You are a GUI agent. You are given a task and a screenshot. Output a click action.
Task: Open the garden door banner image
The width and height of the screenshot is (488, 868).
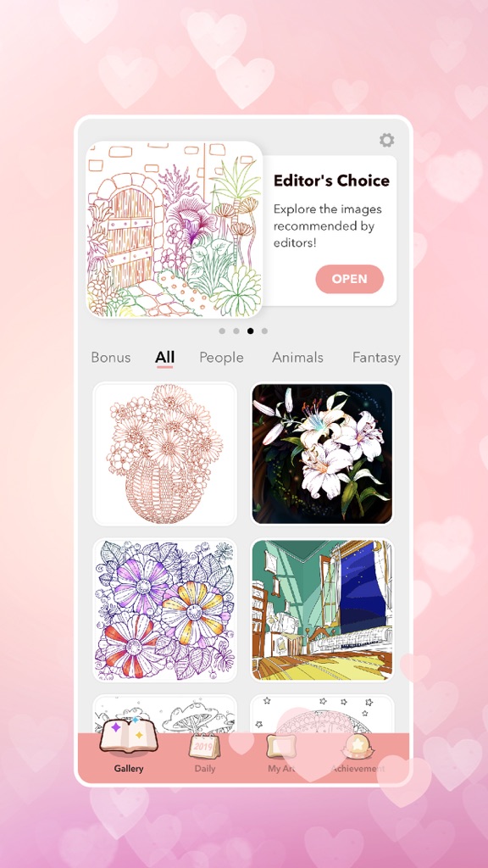[x=175, y=229]
